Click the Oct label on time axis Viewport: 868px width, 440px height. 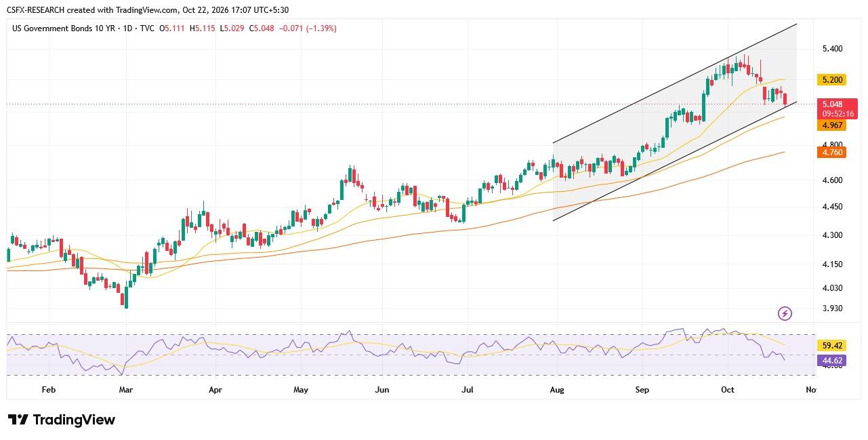point(728,390)
